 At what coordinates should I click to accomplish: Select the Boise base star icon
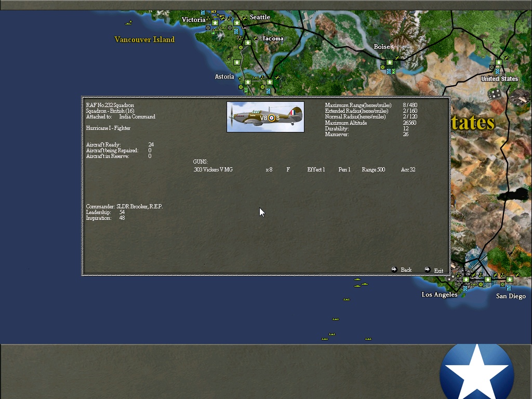click(x=390, y=62)
